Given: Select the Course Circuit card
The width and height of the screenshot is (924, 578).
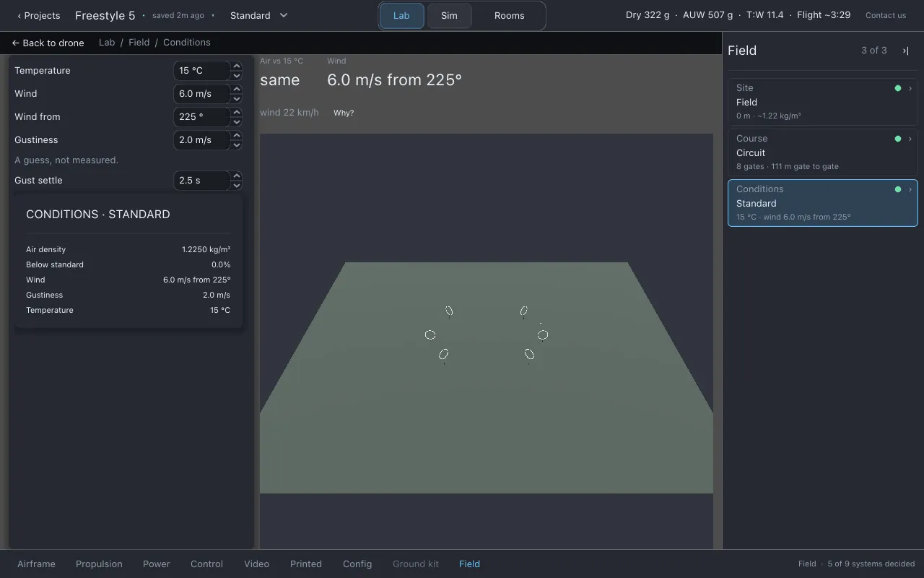Looking at the screenshot, I should click(x=823, y=152).
